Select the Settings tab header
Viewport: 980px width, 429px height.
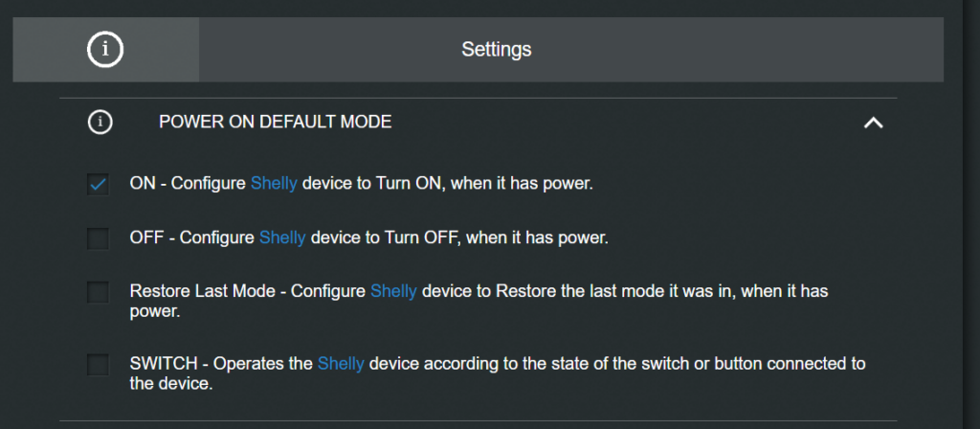point(496,48)
